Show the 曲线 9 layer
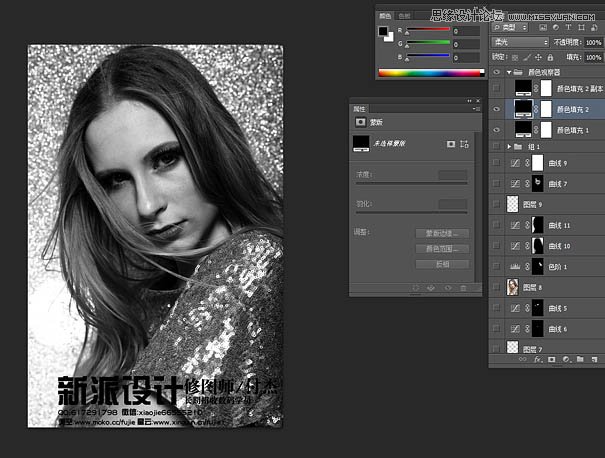 tap(497, 163)
